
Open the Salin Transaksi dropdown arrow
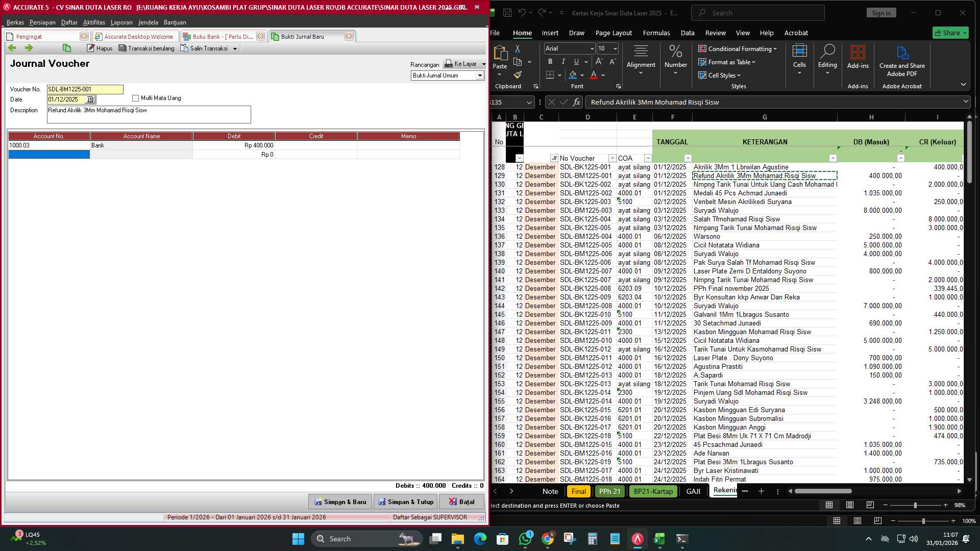(234, 48)
